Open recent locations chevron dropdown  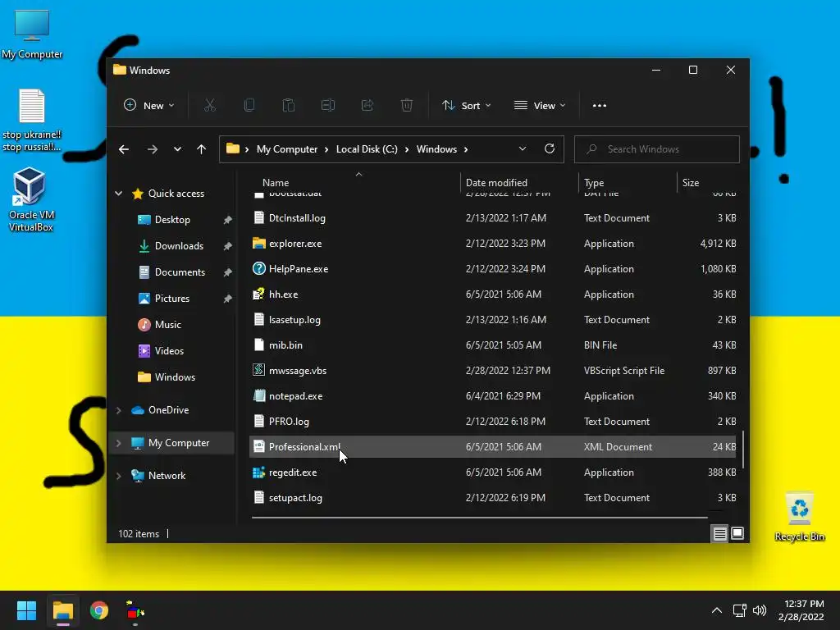coord(177,149)
